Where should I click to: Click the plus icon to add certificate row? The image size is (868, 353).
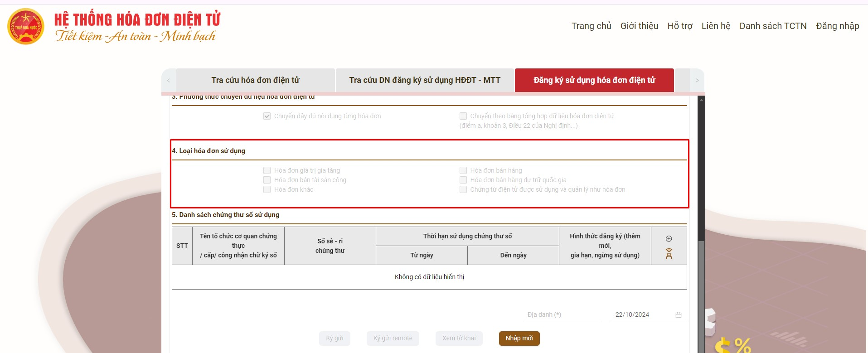(669, 239)
